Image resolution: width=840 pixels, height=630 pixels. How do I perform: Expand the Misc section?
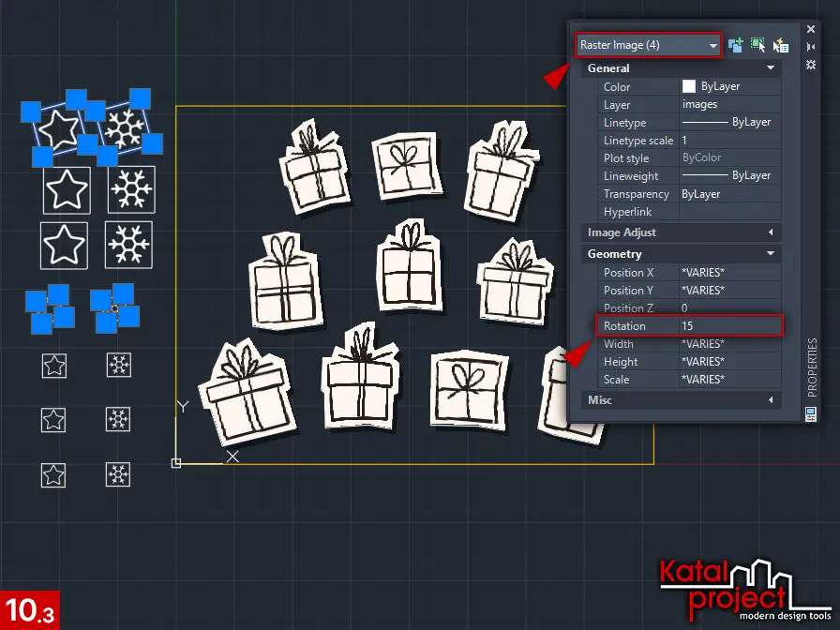click(x=771, y=400)
